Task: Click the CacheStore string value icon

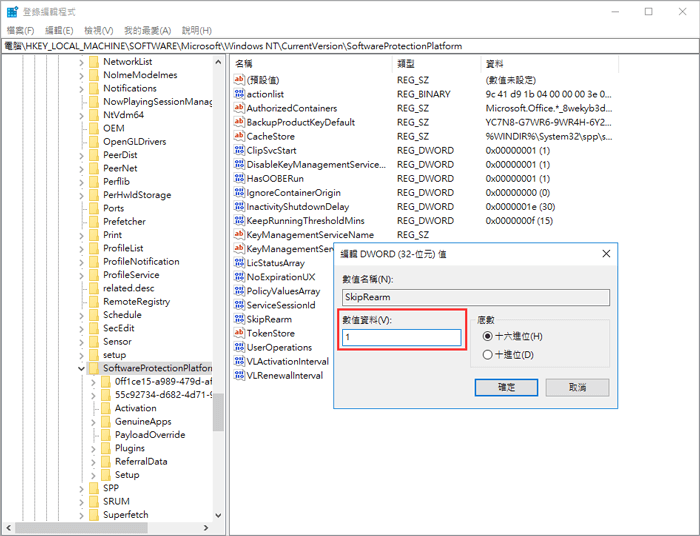Action: [x=239, y=136]
